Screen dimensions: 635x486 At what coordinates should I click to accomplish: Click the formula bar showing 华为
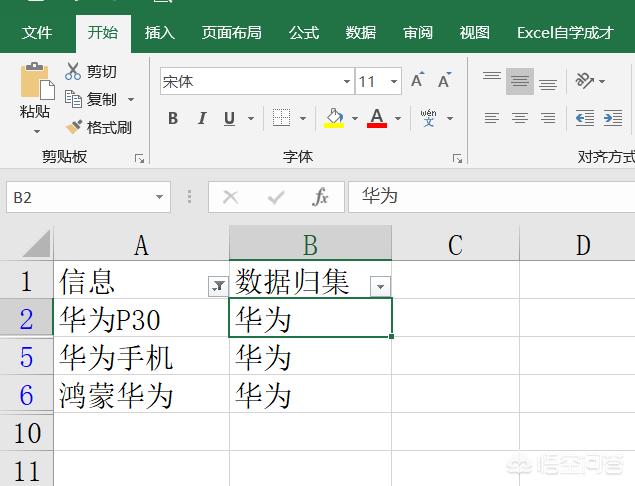[x=491, y=197]
